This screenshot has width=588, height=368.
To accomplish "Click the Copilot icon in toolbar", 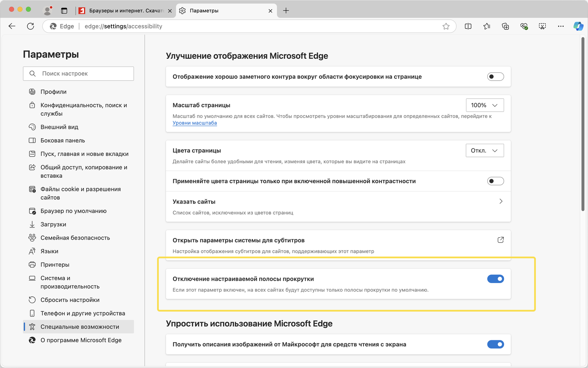I will tap(578, 26).
